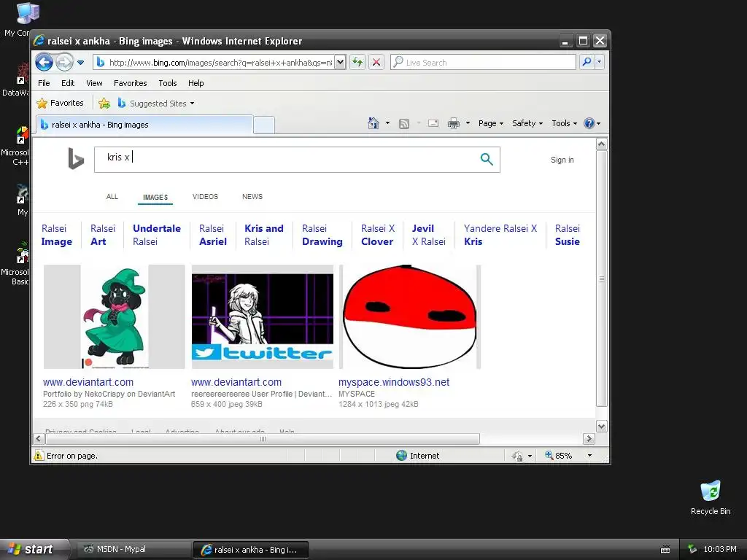Open the Edit menu

click(68, 83)
